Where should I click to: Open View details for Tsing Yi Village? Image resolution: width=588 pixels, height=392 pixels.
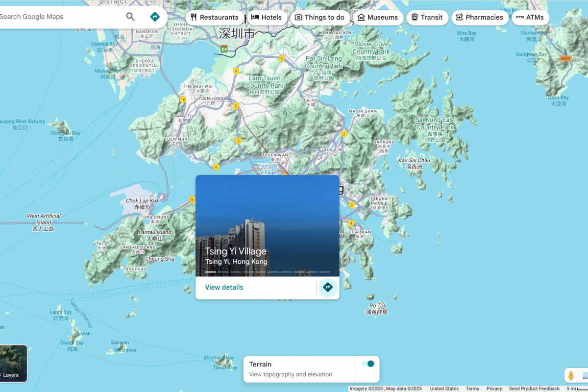pos(224,288)
